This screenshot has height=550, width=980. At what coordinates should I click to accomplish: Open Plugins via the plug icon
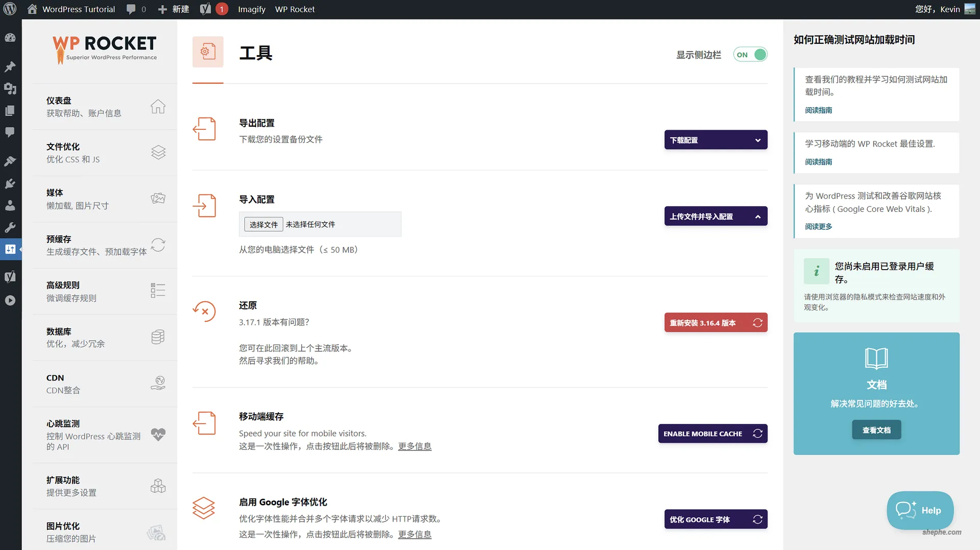tap(10, 183)
